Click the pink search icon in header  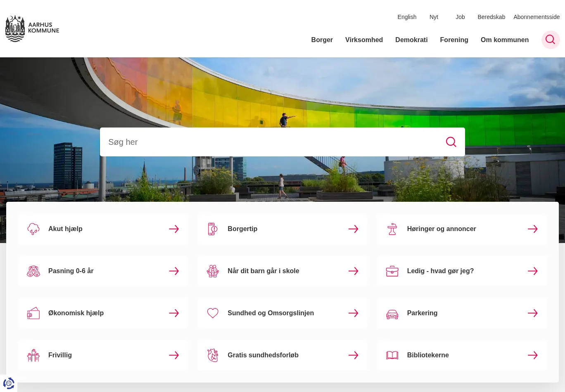(550, 40)
